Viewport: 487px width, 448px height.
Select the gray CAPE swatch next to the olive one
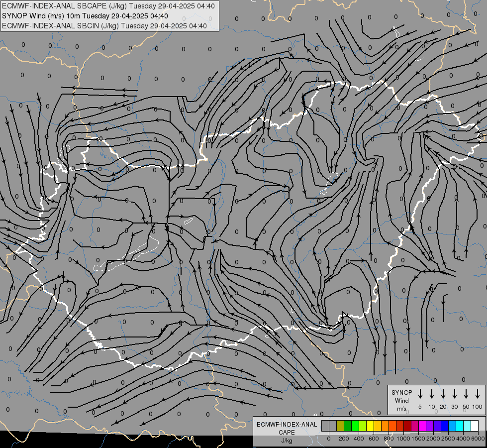pos(333,426)
